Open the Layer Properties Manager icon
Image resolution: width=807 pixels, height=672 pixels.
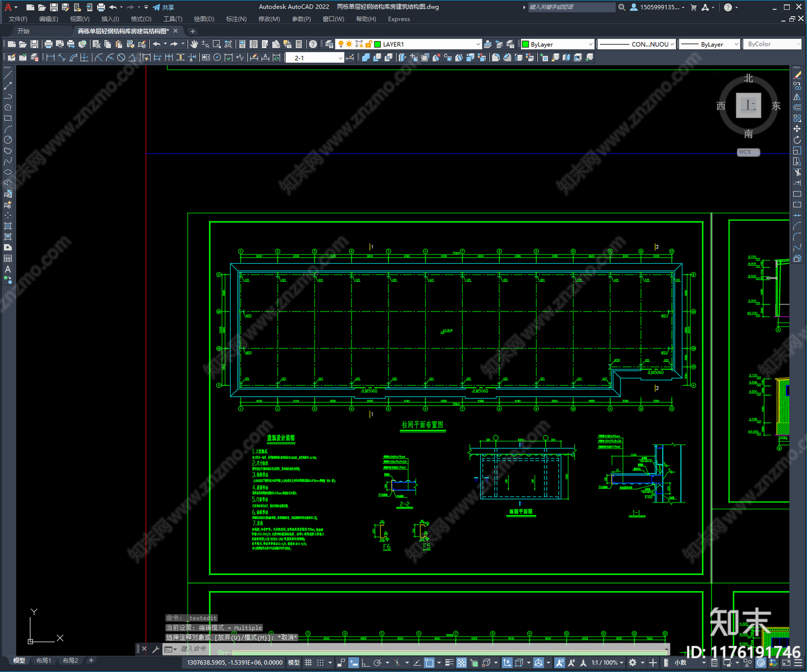[x=329, y=44]
